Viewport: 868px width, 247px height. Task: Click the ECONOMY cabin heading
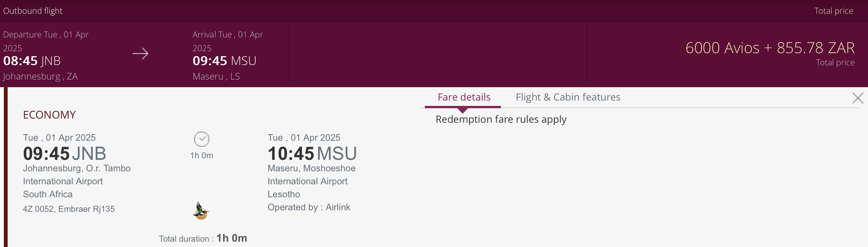point(49,115)
